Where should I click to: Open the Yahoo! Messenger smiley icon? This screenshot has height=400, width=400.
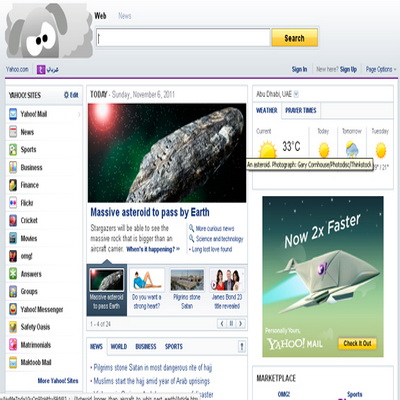click(x=13, y=309)
